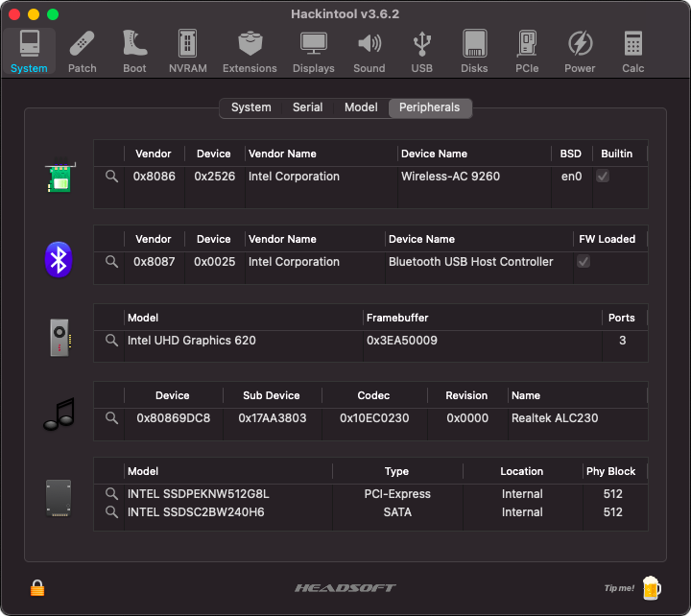Viewport: 691px width, 616px height.
Task: Select the 0x0000 revision cell
Action: tap(467, 418)
